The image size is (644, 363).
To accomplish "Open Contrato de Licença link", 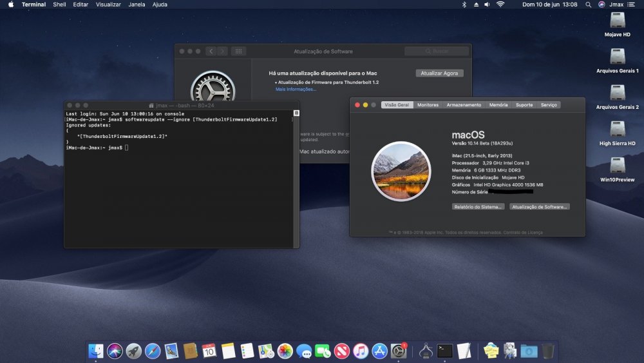I will (523, 233).
